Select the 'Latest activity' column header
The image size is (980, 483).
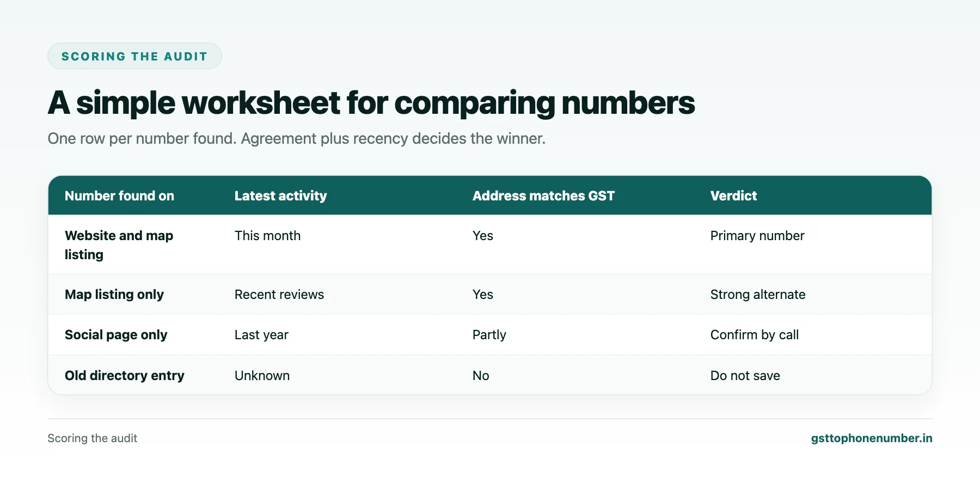tap(280, 196)
